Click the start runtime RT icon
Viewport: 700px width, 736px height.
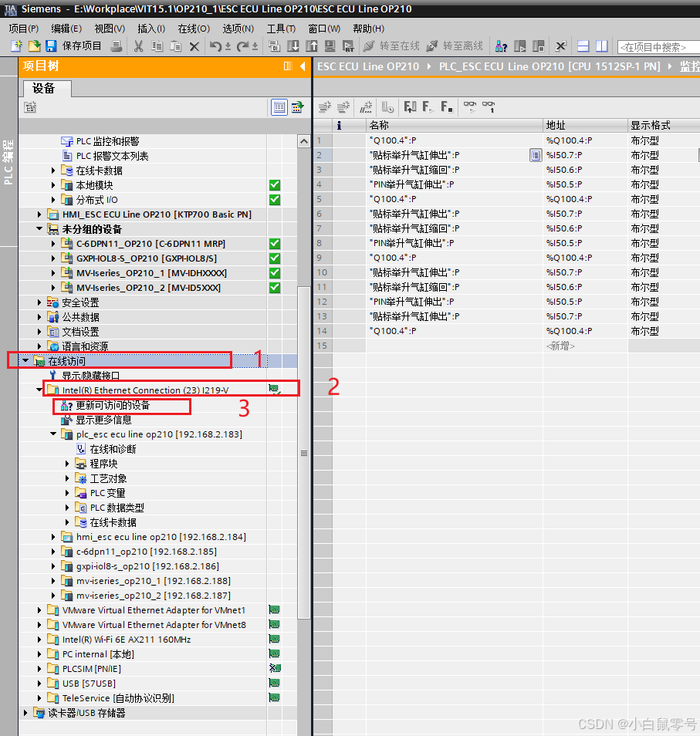coord(348,46)
